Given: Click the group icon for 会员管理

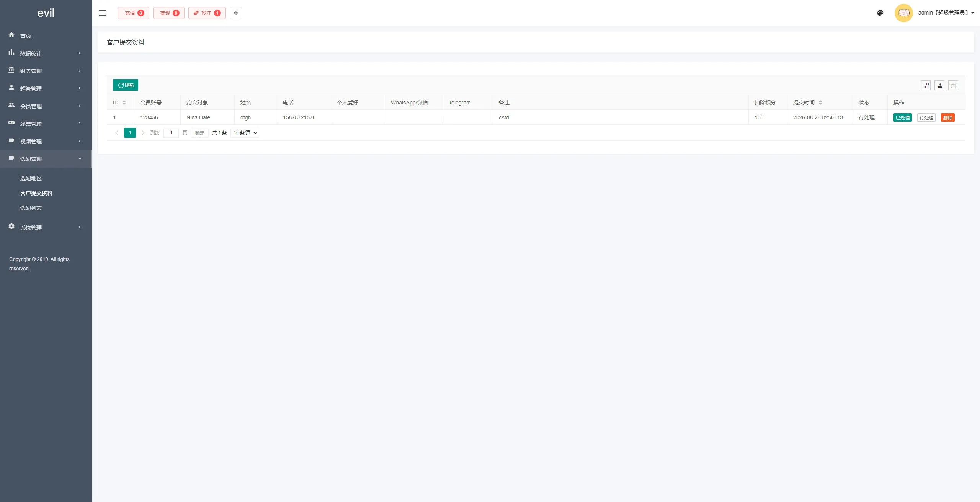Looking at the screenshot, I should tap(11, 105).
